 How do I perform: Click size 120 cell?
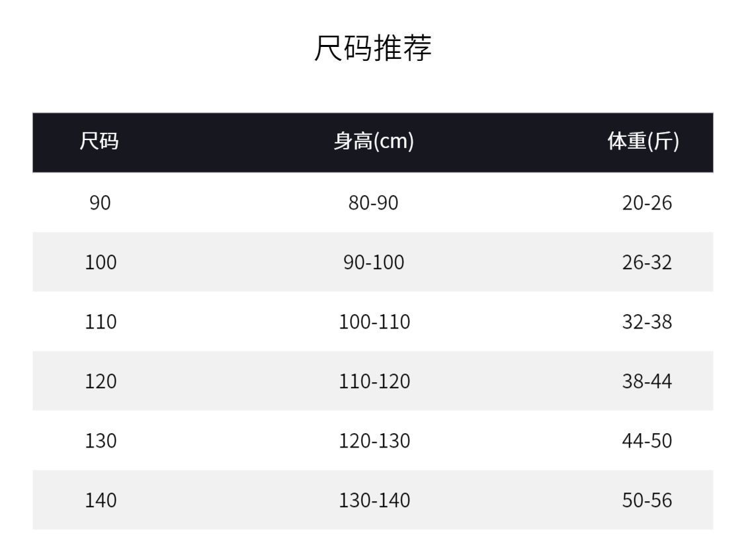[101, 381]
